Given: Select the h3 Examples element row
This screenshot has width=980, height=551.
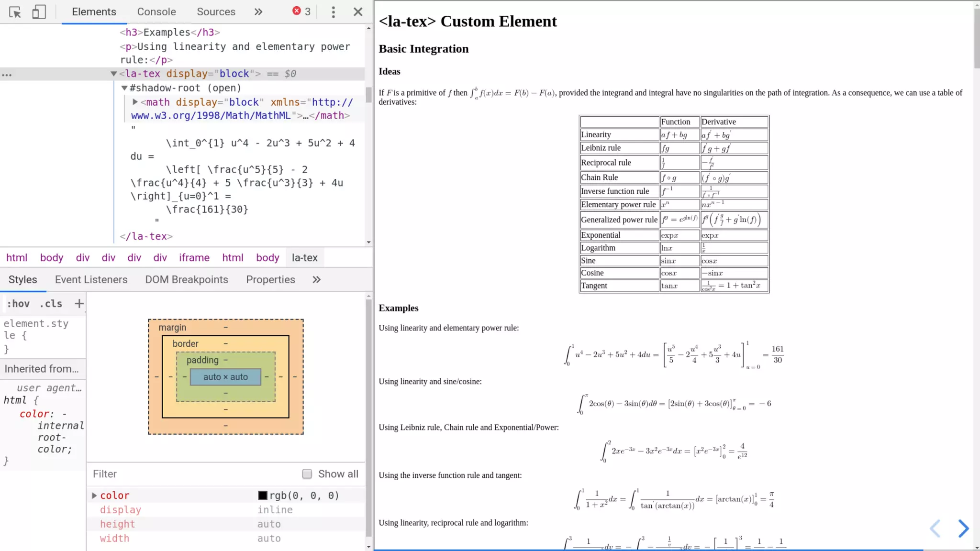Looking at the screenshot, I should pyautogui.click(x=170, y=33).
